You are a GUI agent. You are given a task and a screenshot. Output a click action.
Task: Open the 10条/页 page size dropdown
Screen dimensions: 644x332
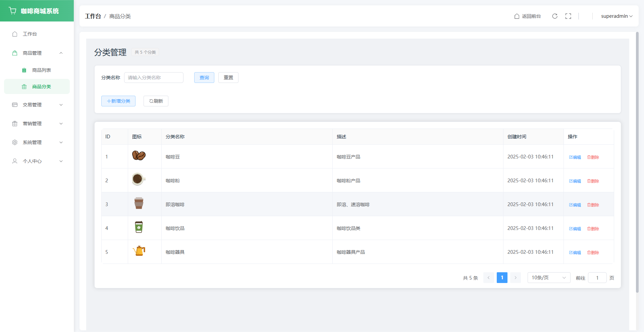tap(549, 278)
